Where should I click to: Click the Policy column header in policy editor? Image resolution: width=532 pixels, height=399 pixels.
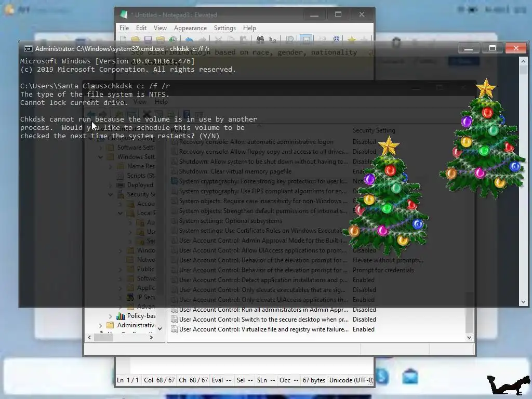point(179,130)
